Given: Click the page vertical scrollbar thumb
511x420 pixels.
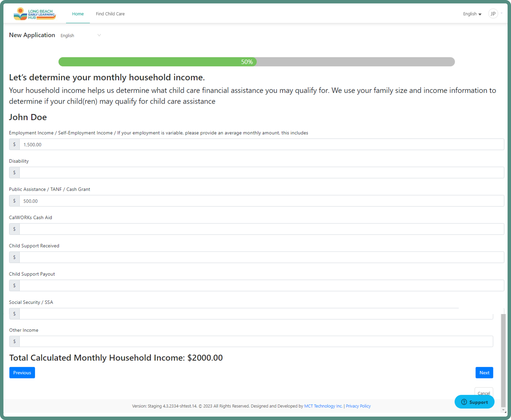Looking at the screenshot, I should pos(503,361).
